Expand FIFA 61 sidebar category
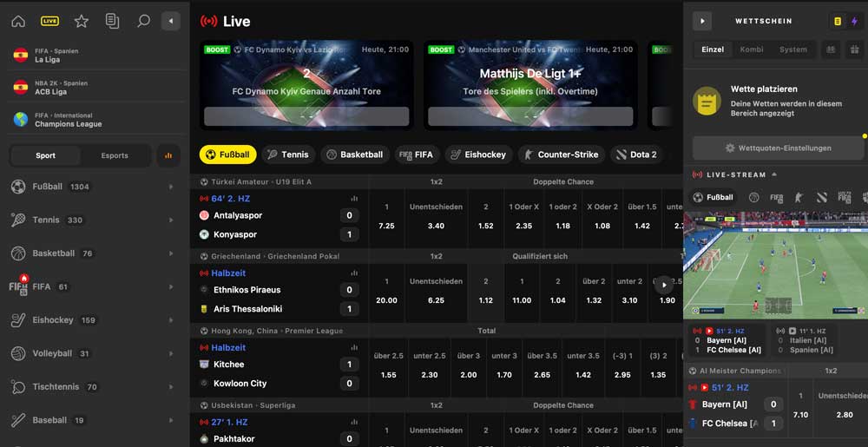Screen dimensions: 868x447 click(x=94, y=286)
